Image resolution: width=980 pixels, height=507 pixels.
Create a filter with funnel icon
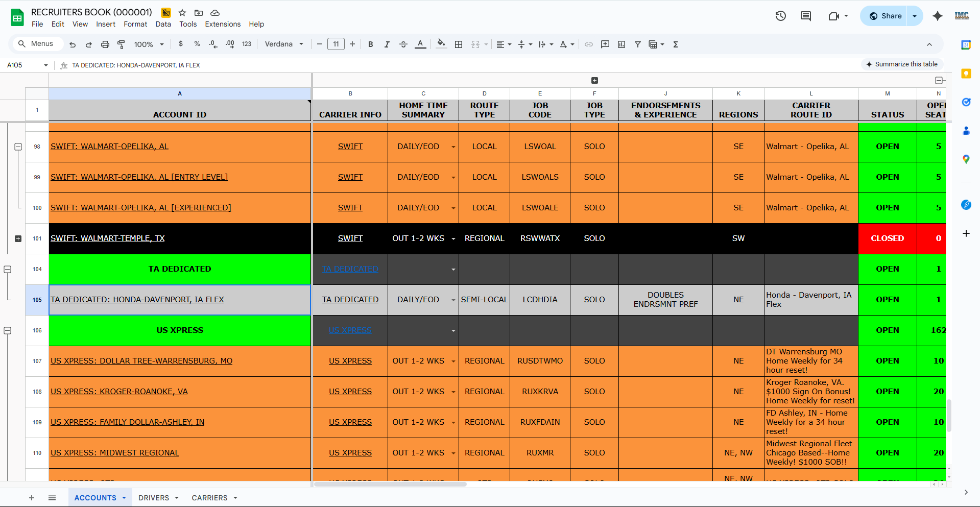click(x=638, y=44)
